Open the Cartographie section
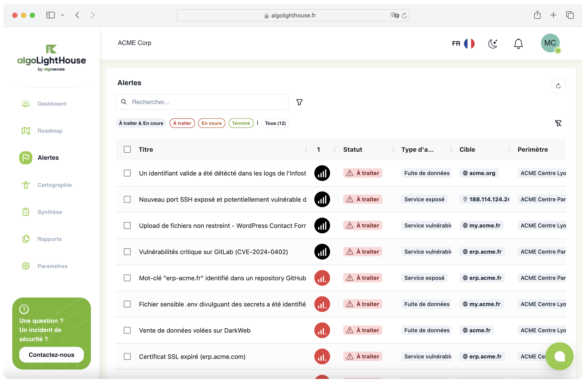The width and height of the screenshot is (588, 382). [x=54, y=185]
